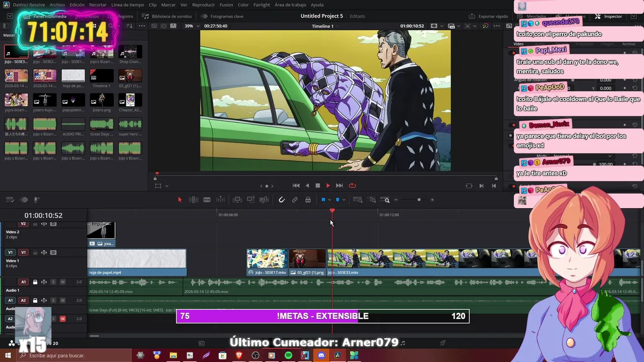Open the viewer zoom 39% dropdown

pos(191,26)
